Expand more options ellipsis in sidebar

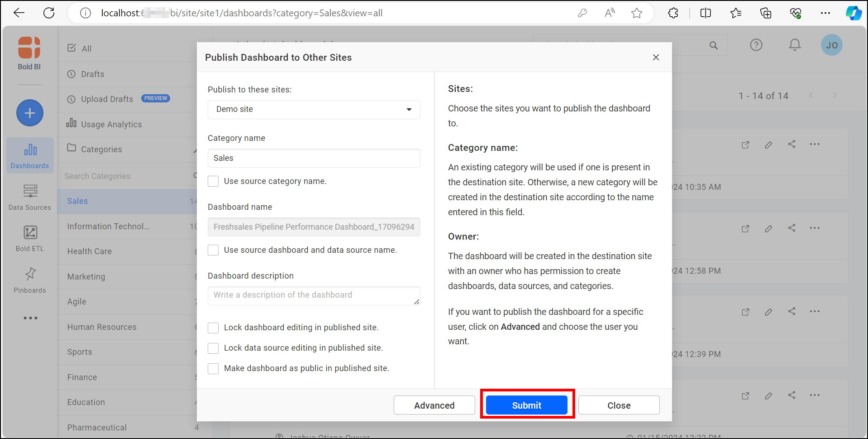coord(30,318)
